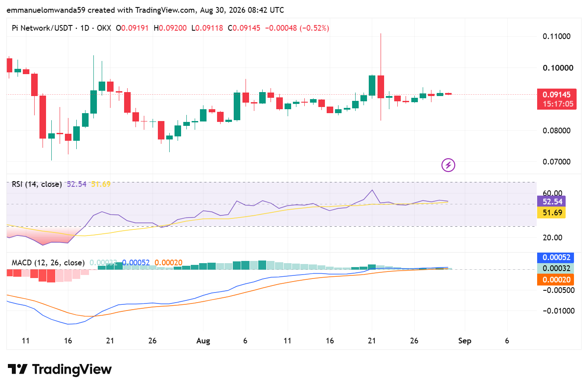
Task: Select the "MACD (12, 26, close)" indicator label
Action: [x=48, y=263]
